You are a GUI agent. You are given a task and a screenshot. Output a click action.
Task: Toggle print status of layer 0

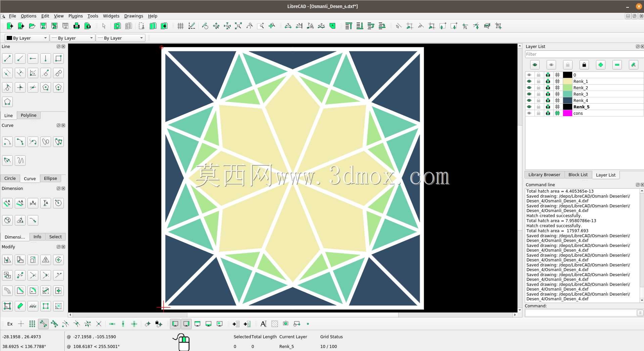click(x=548, y=75)
